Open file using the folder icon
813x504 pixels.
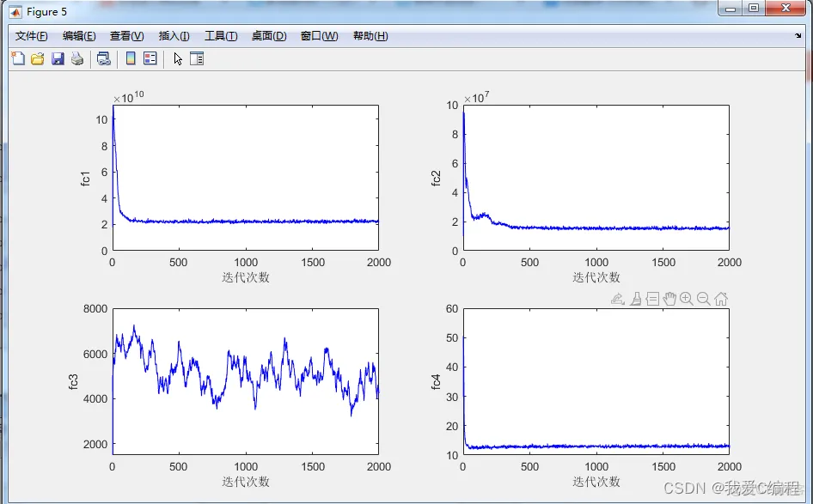[37, 58]
